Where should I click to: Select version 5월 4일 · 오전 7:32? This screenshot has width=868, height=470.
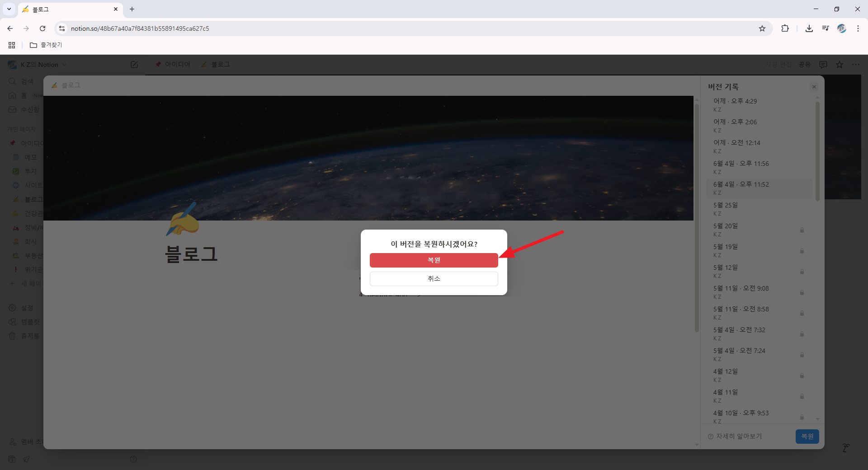[759, 334]
